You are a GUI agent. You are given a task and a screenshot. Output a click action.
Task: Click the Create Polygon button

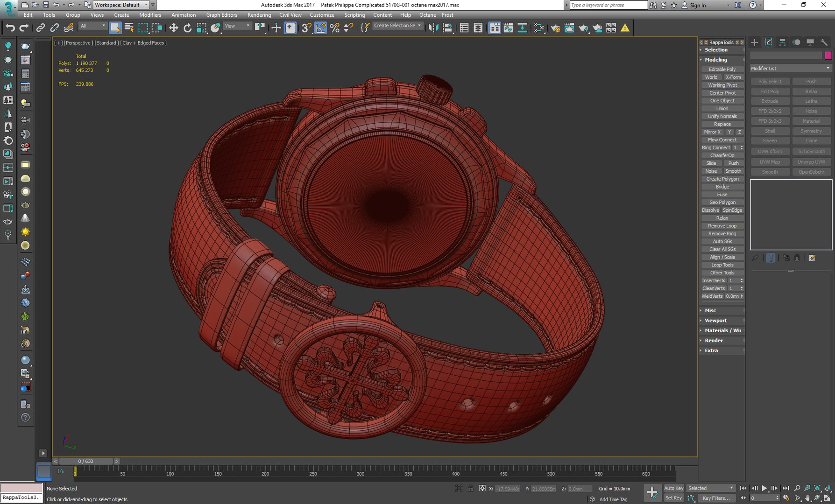click(722, 179)
